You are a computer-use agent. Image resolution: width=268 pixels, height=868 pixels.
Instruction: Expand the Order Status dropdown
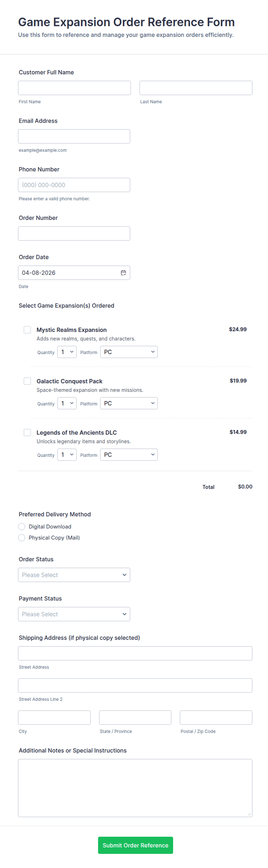point(74,575)
